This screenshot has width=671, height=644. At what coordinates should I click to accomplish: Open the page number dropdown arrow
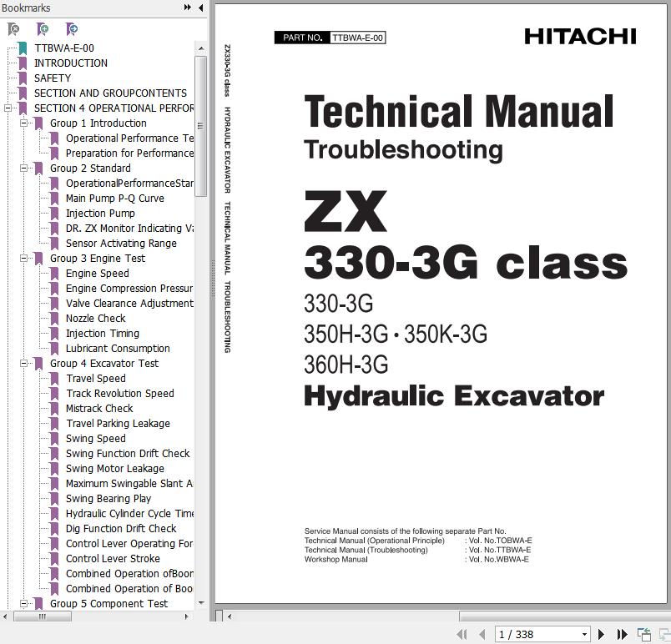pyautogui.click(x=584, y=635)
